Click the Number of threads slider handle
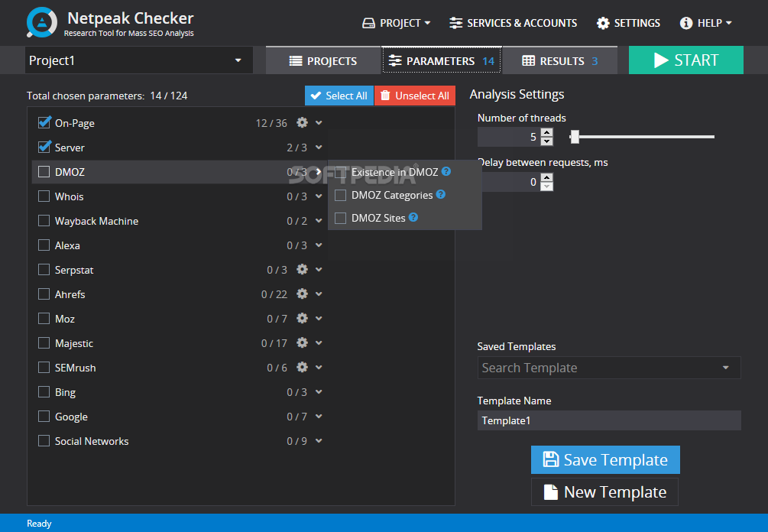 coord(575,137)
